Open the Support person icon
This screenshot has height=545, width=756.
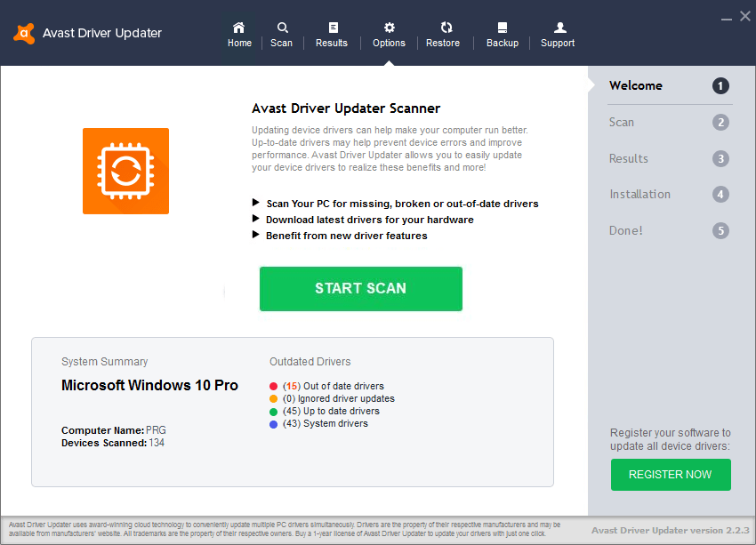click(x=559, y=28)
